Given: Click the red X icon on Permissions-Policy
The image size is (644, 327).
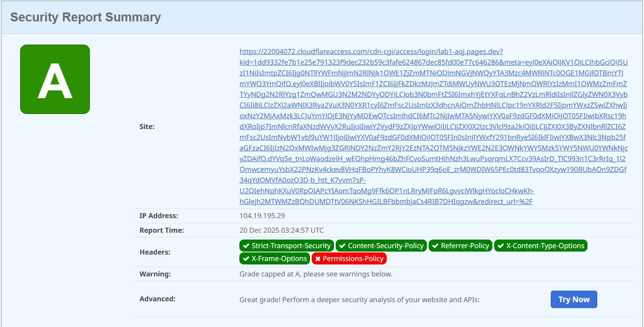Looking at the screenshot, I should tap(318, 259).
